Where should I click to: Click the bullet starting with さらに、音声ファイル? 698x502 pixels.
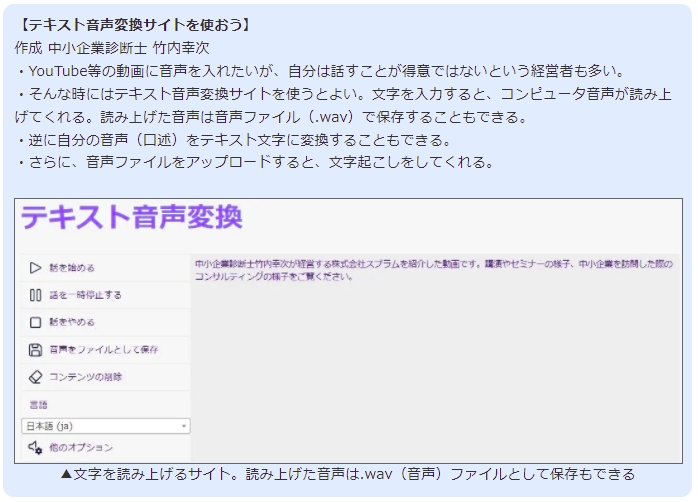click(255, 162)
